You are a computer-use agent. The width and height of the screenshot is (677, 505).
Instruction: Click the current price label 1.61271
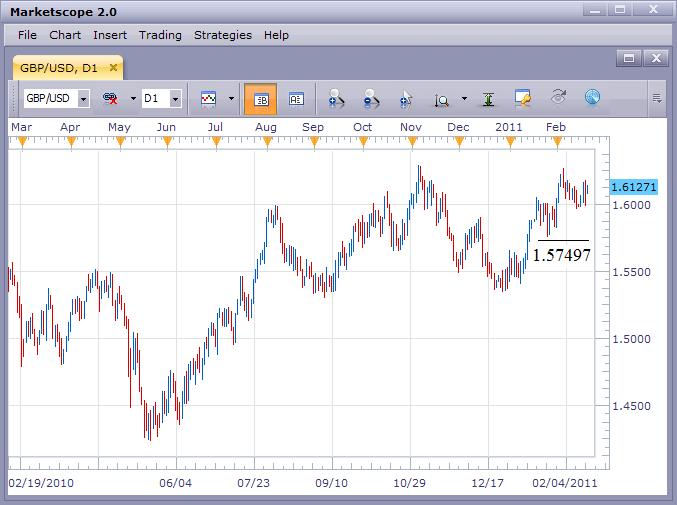tap(633, 187)
